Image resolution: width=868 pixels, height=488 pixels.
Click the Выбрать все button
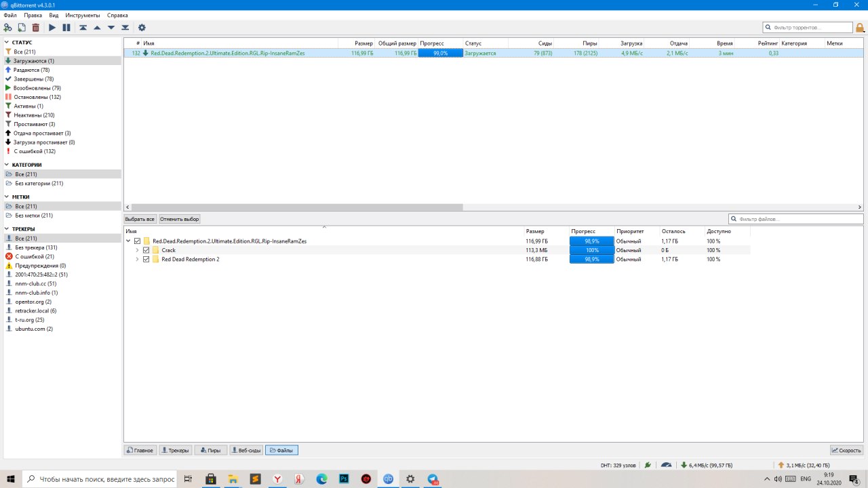tap(140, 219)
